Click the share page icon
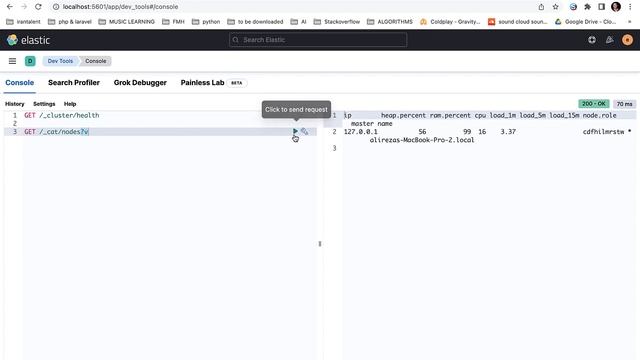Image resolution: width=640 pixels, height=360 pixels. pyautogui.click(x=541, y=7)
